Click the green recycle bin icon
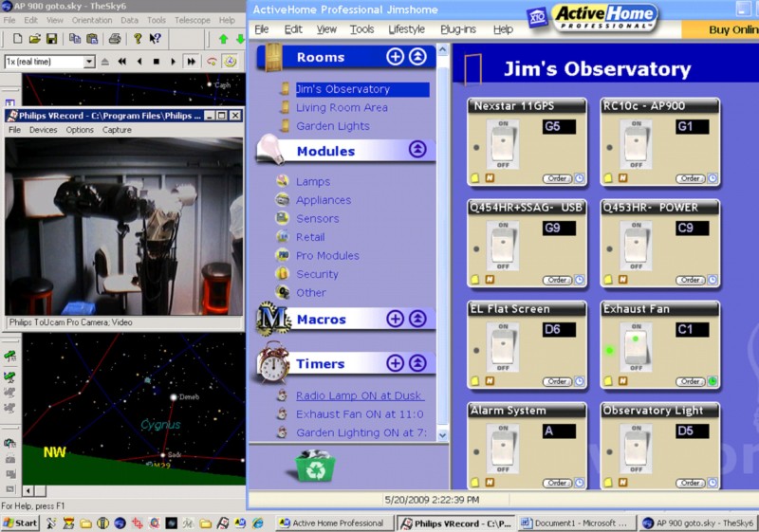 click(x=315, y=466)
